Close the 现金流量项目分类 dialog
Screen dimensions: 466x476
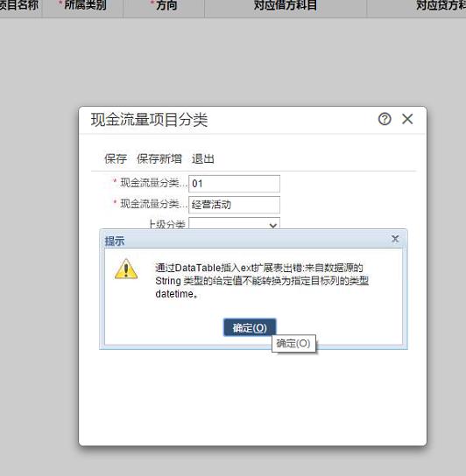pos(407,119)
